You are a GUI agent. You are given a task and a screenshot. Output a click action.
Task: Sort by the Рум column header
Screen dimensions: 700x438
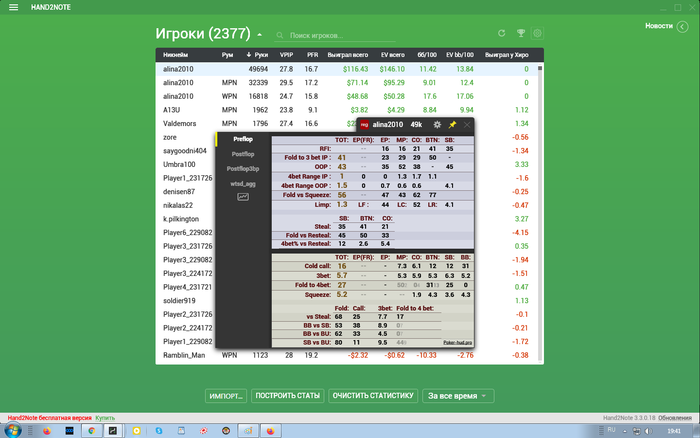227,55
